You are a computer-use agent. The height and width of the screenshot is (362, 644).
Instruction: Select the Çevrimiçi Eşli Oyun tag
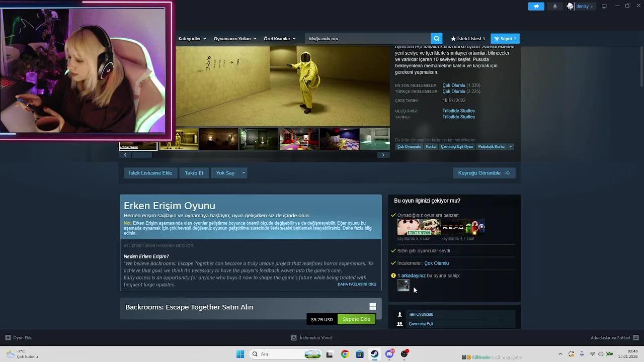tap(457, 147)
